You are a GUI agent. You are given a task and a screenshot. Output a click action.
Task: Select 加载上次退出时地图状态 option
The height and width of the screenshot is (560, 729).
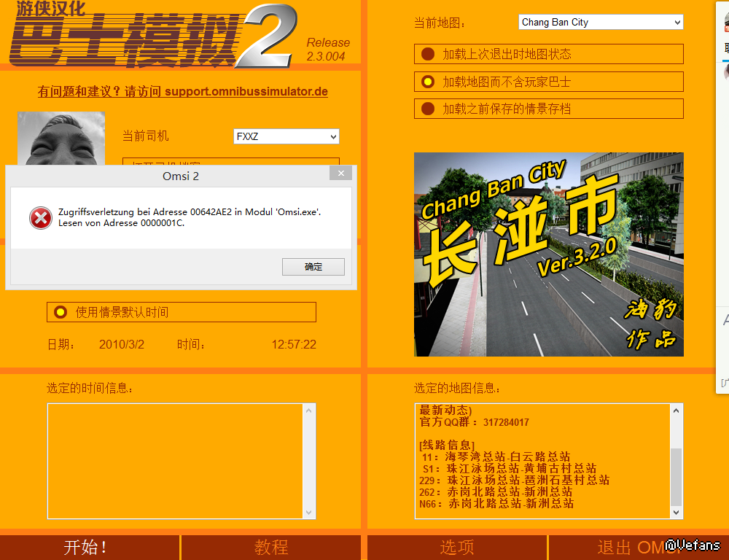pyautogui.click(x=549, y=54)
